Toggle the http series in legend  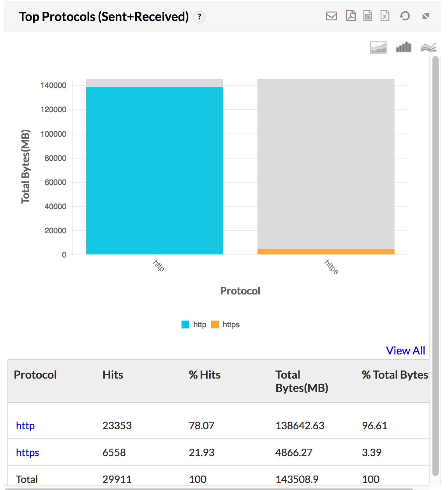pyautogui.click(x=194, y=324)
